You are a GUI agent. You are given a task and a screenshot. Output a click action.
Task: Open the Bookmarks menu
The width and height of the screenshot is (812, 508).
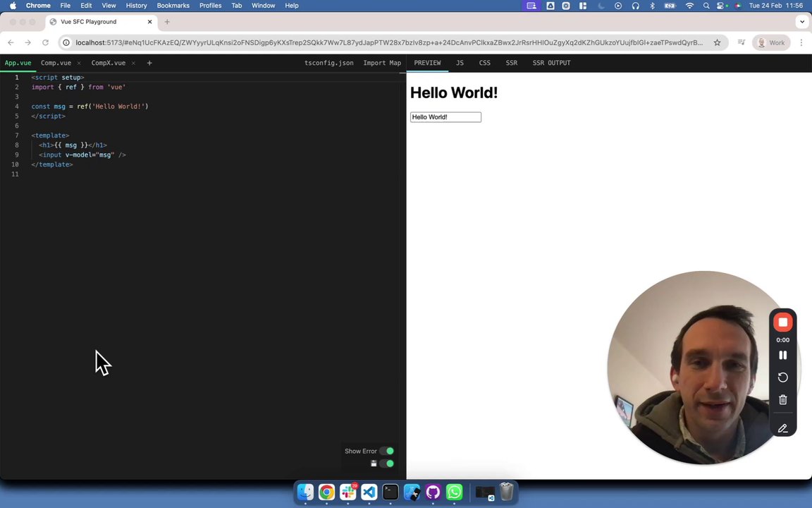pyautogui.click(x=173, y=6)
